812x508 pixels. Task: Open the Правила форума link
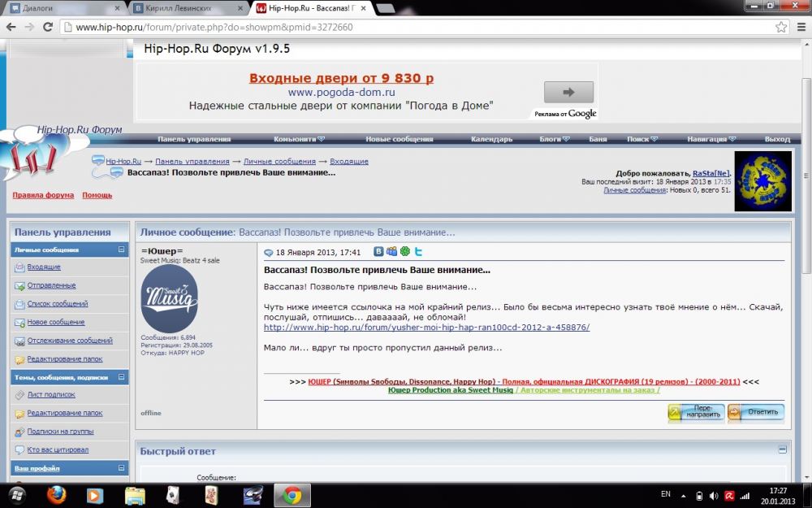43,195
